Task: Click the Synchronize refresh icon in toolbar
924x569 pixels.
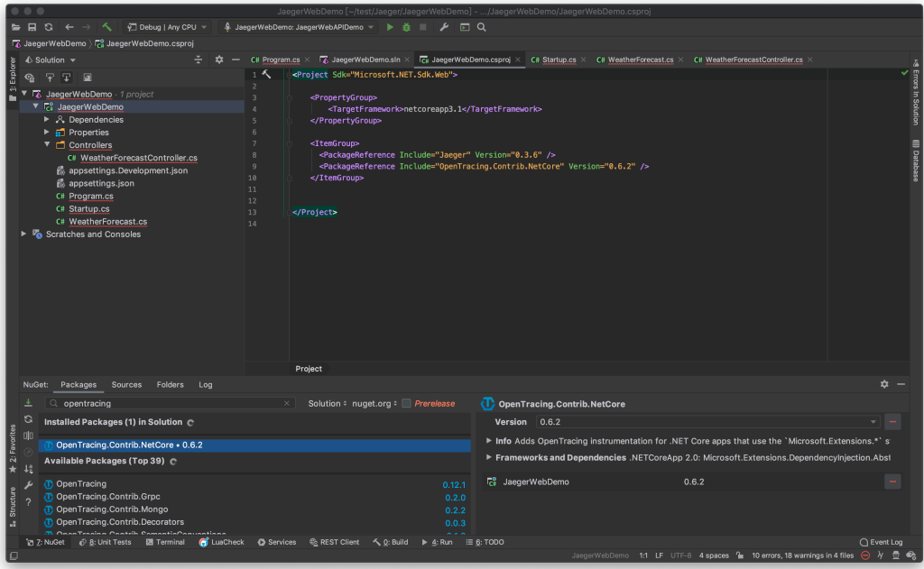Action: coord(49,27)
